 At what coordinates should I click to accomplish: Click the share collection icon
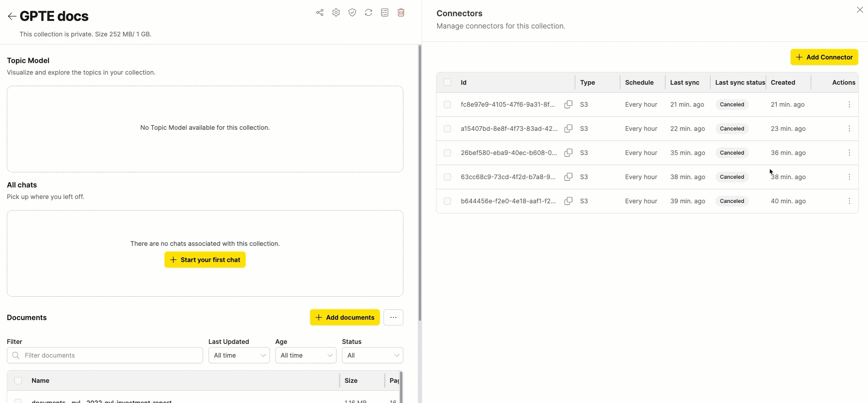[x=320, y=13]
